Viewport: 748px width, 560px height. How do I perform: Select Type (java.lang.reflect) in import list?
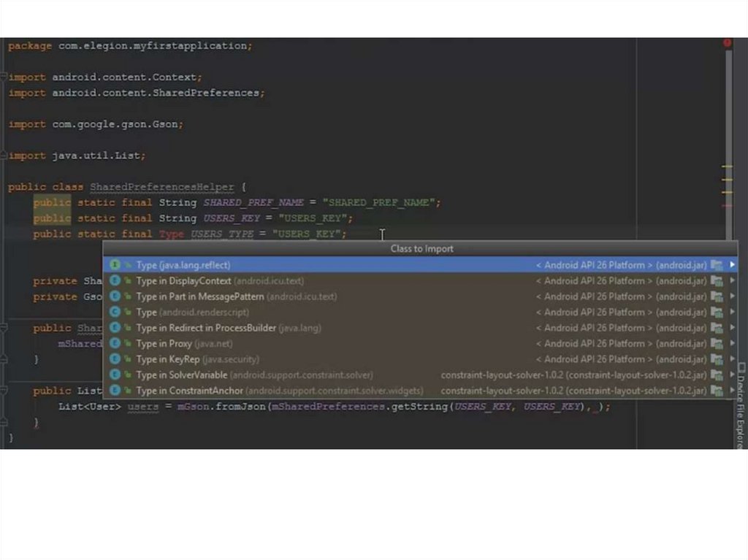point(420,265)
